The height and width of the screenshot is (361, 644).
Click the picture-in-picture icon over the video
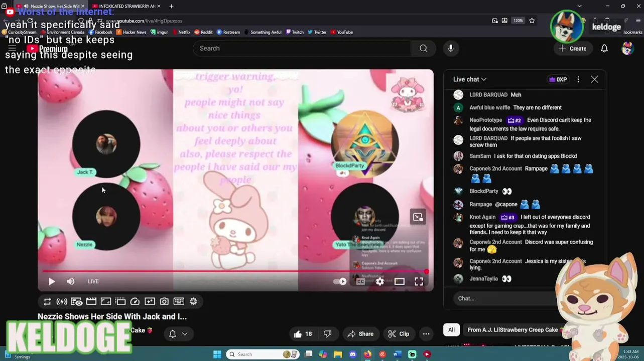click(418, 217)
